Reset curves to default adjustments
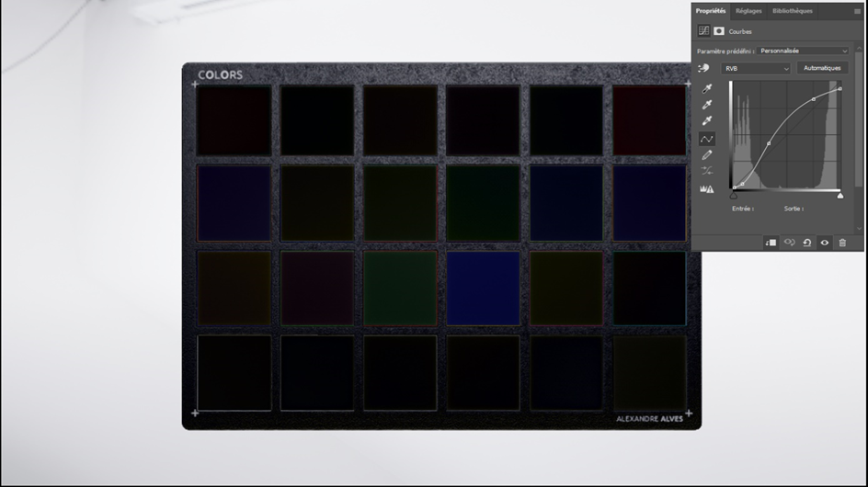The image size is (868, 487). pyautogui.click(x=807, y=243)
